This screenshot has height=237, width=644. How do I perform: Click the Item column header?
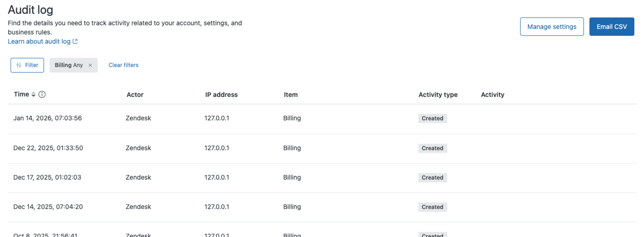point(291,95)
